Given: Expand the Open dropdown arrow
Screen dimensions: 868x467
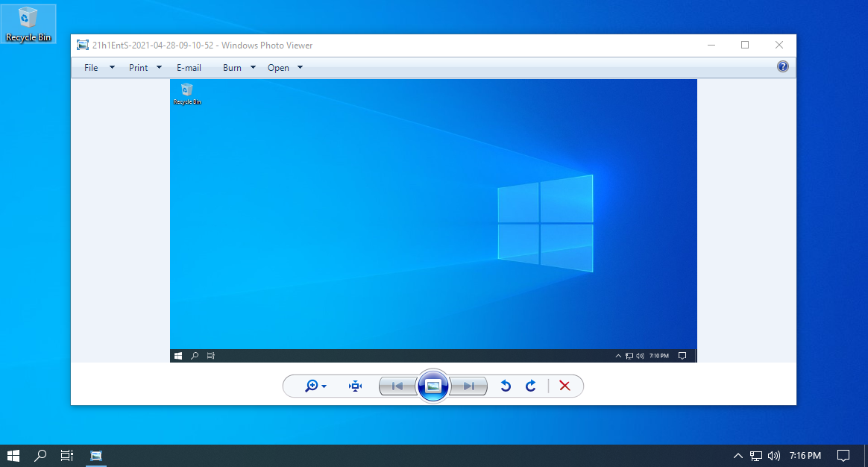Looking at the screenshot, I should tap(300, 68).
